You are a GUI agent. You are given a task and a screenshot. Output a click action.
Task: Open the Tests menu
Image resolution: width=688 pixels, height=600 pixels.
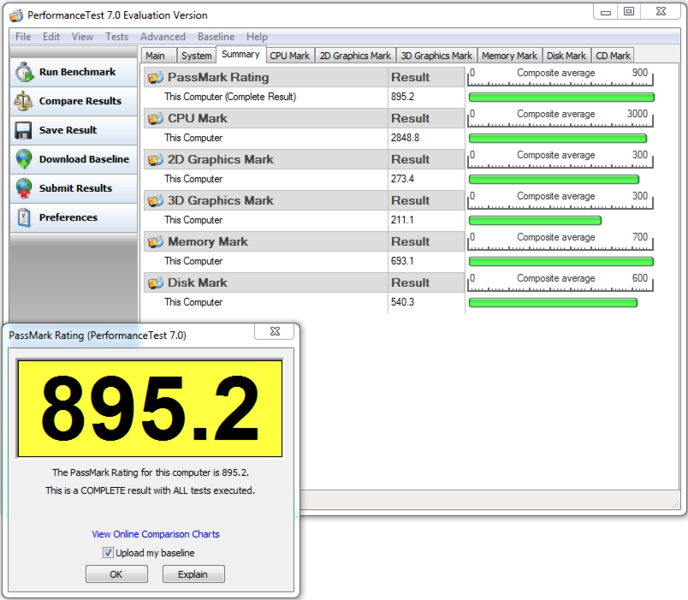(x=117, y=37)
